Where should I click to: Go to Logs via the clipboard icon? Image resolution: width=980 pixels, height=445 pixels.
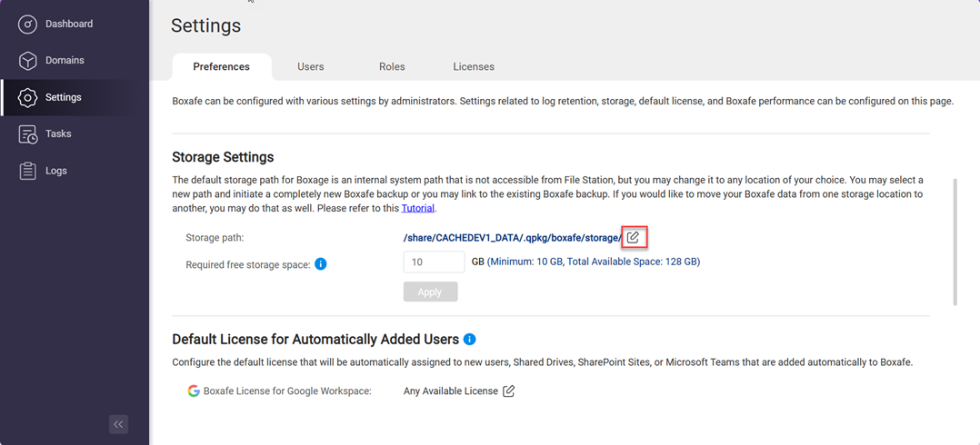[x=27, y=171]
